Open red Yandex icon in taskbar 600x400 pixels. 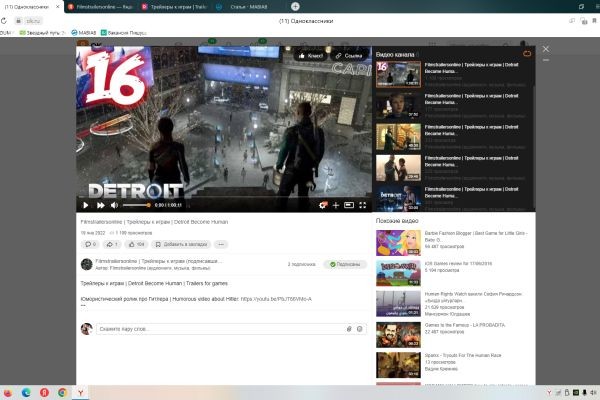coord(44,393)
